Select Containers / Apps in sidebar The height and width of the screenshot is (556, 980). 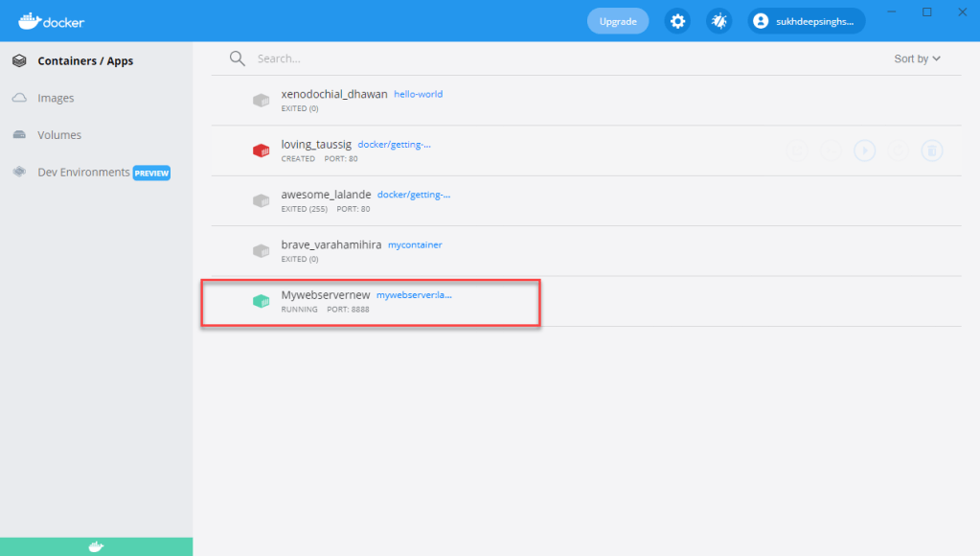pyautogui.click(x=85, y=61)
